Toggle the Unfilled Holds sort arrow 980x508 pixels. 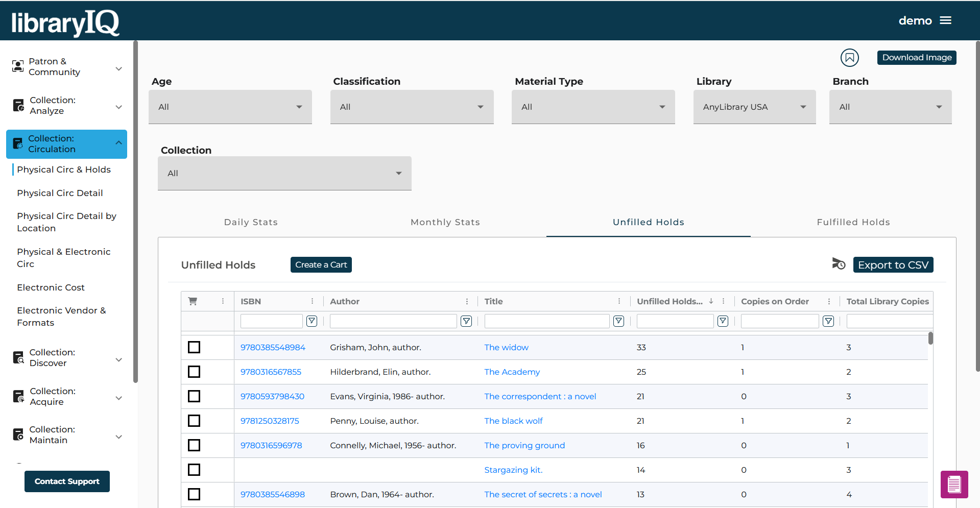pyautogui.click(x=711, y=301)
